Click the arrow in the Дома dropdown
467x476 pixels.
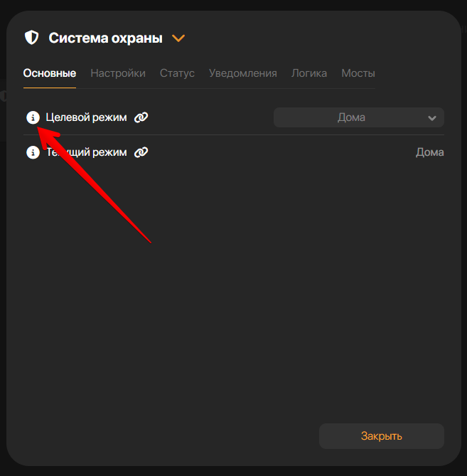tap(432, 118)
